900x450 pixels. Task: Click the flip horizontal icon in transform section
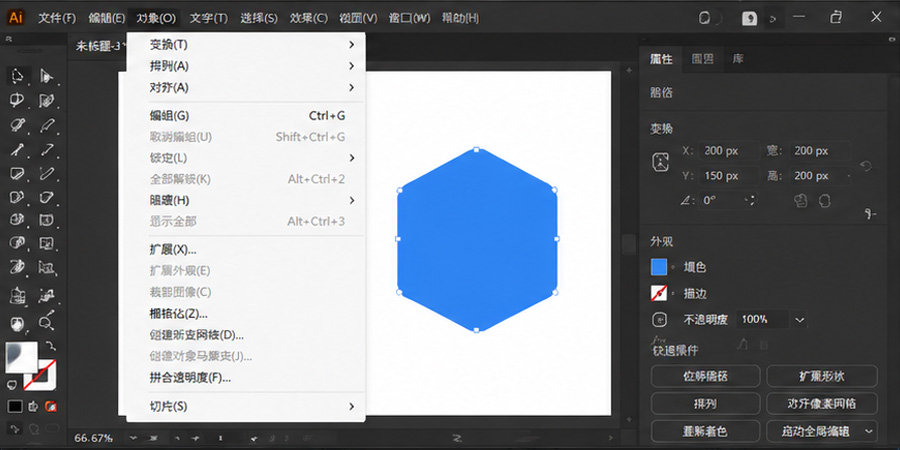(x=801, y=200)
